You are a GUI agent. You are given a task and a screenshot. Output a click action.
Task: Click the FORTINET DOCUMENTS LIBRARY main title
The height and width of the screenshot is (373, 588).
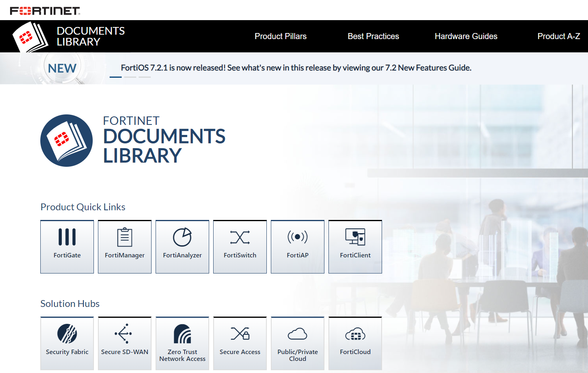164,140
